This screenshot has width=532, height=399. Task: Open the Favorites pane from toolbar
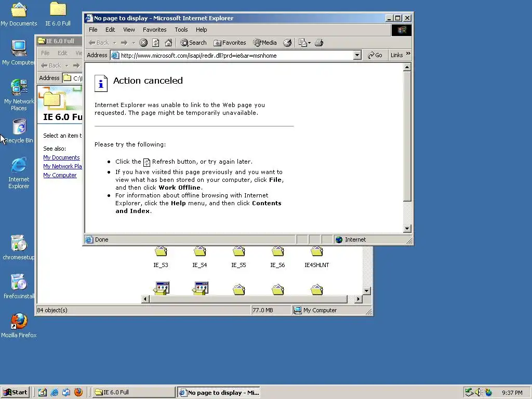click(230, 43)
